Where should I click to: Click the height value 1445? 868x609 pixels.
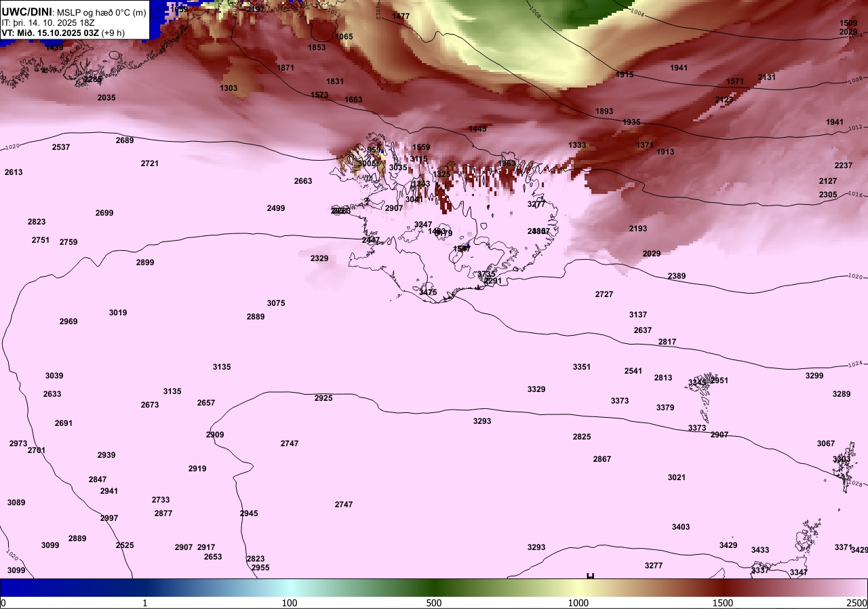click(x=477, y=129)
